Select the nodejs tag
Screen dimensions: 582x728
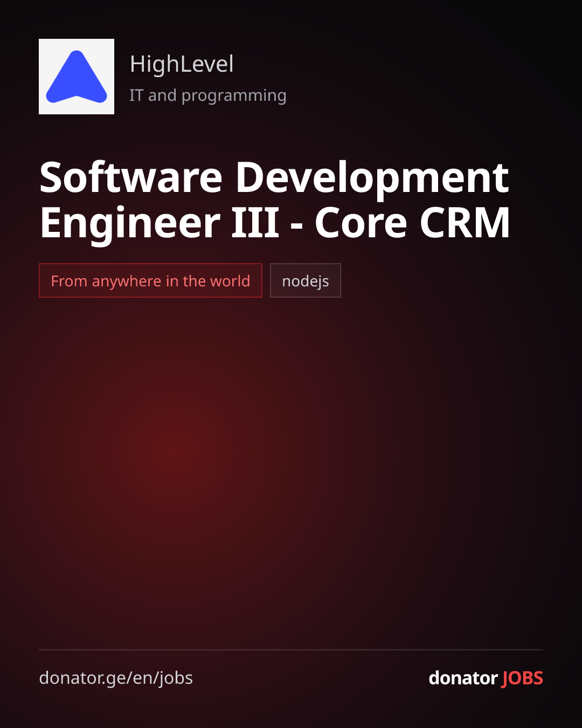(x=306, y=280)
